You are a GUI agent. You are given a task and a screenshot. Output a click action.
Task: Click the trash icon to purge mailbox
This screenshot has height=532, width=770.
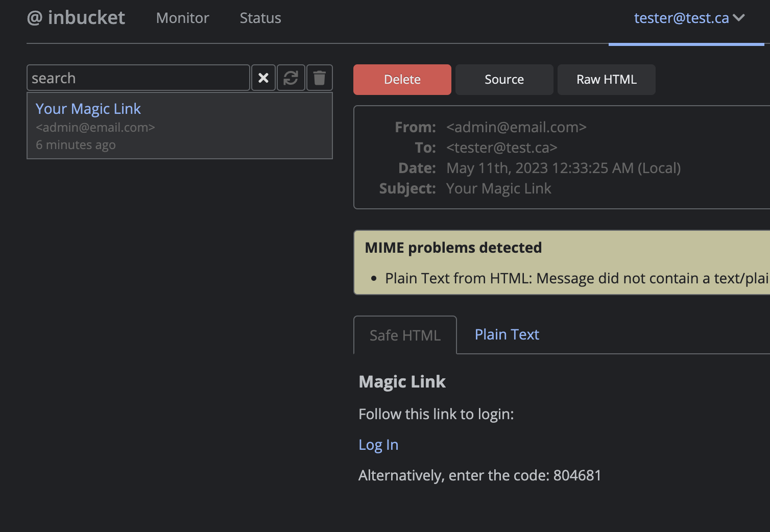pos(319,78)
